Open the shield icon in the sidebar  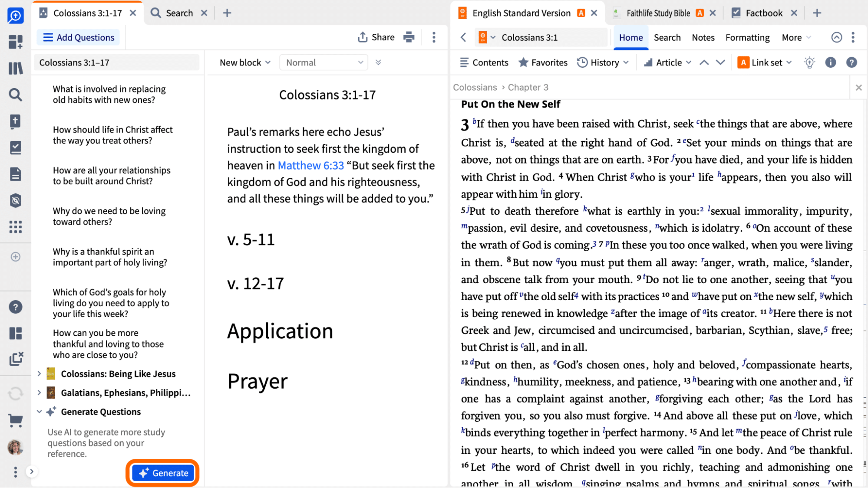(15, 200)
